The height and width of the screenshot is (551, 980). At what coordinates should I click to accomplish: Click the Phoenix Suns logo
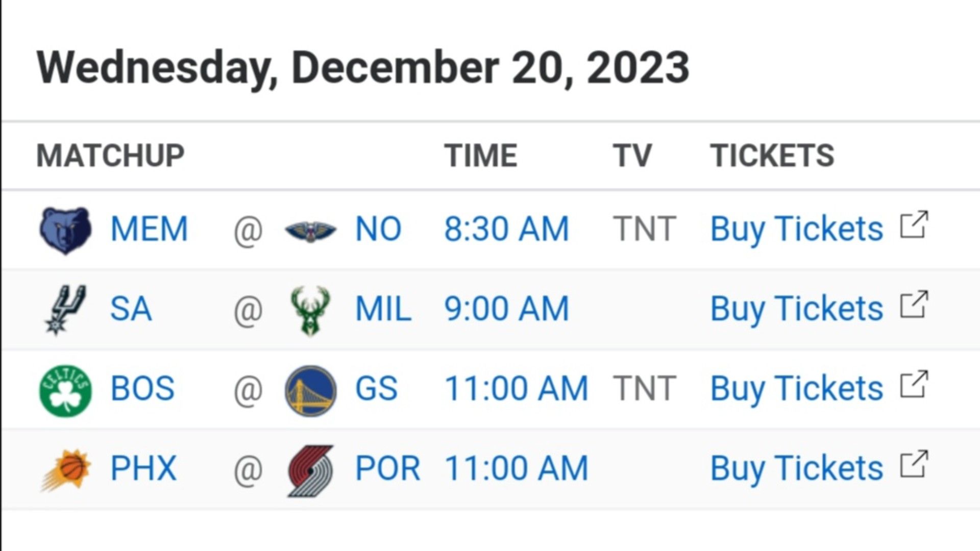[65, 470]
